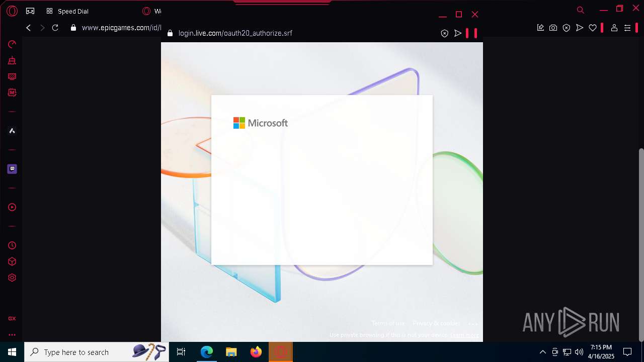Viewport: 644px width, 362px height.
Task: Click the Search tabs magnifier icon
Action: (x=580, y=10)
